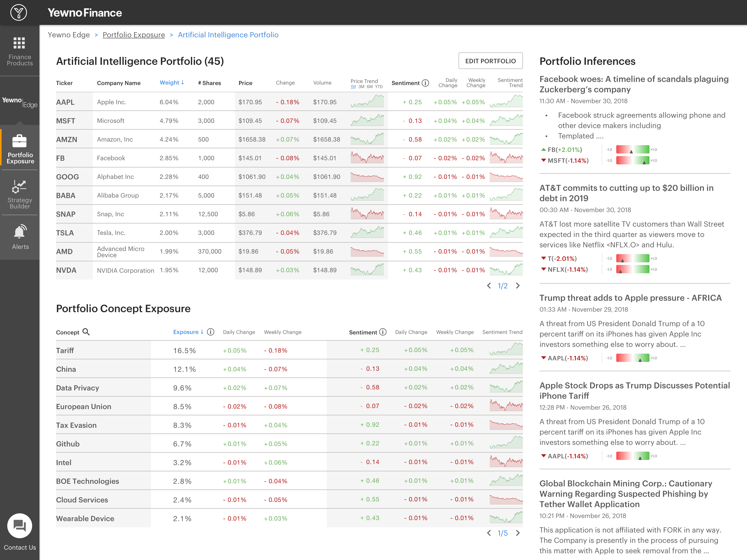Click Artificial Intelligence Portfolio breadcrumb
This screenshot has height=560, width=747.
click(228, 35)
